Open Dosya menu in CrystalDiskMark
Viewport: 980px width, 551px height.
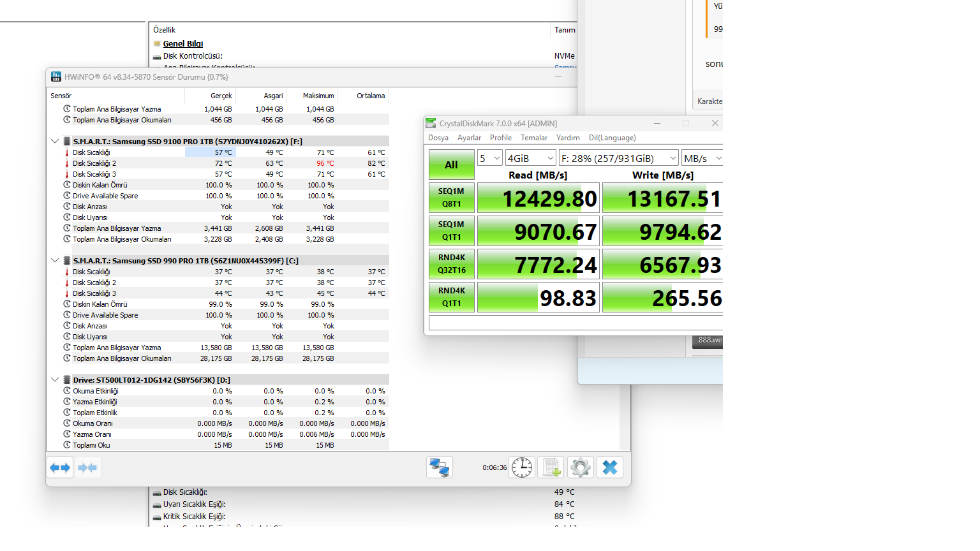[438, 138]
